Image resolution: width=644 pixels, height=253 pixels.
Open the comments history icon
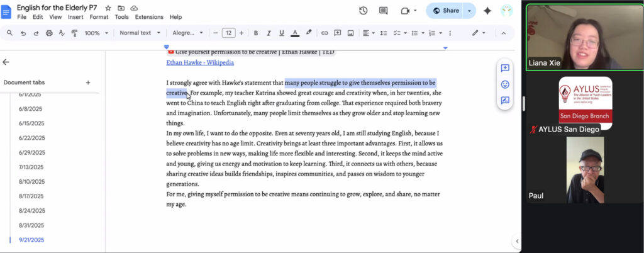[384, 11]
